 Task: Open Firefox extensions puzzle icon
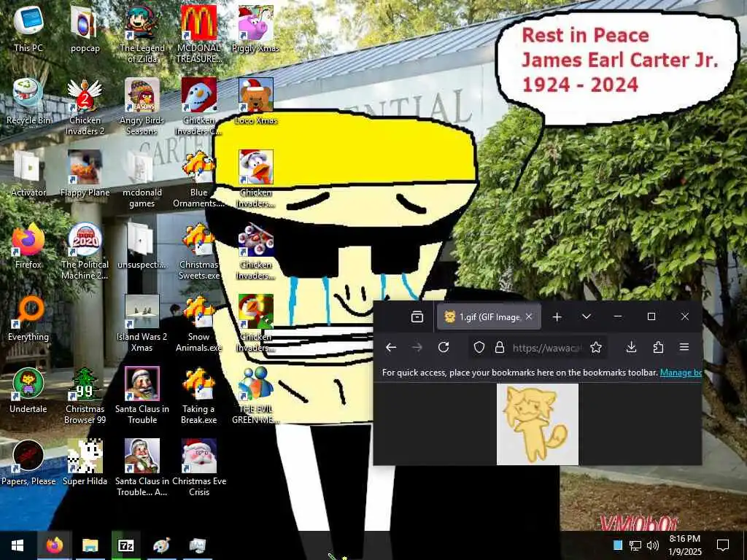[x=658, y=347]
